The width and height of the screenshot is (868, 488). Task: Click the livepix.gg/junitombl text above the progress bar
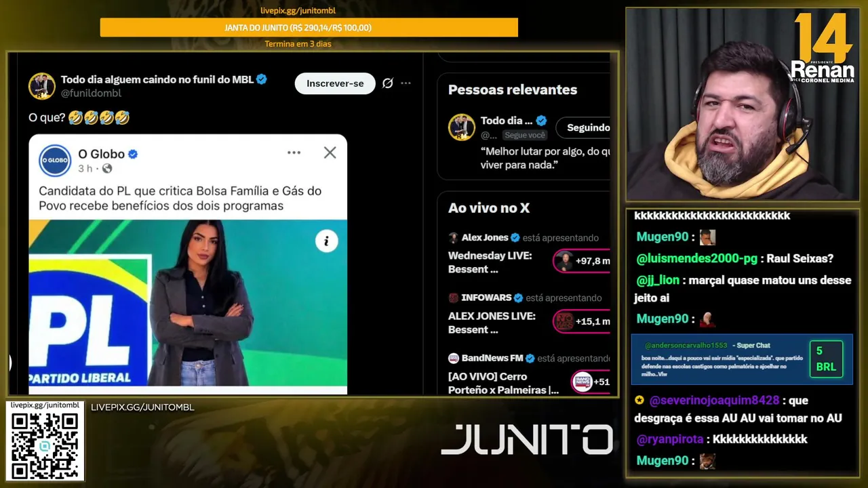(298, 10)
